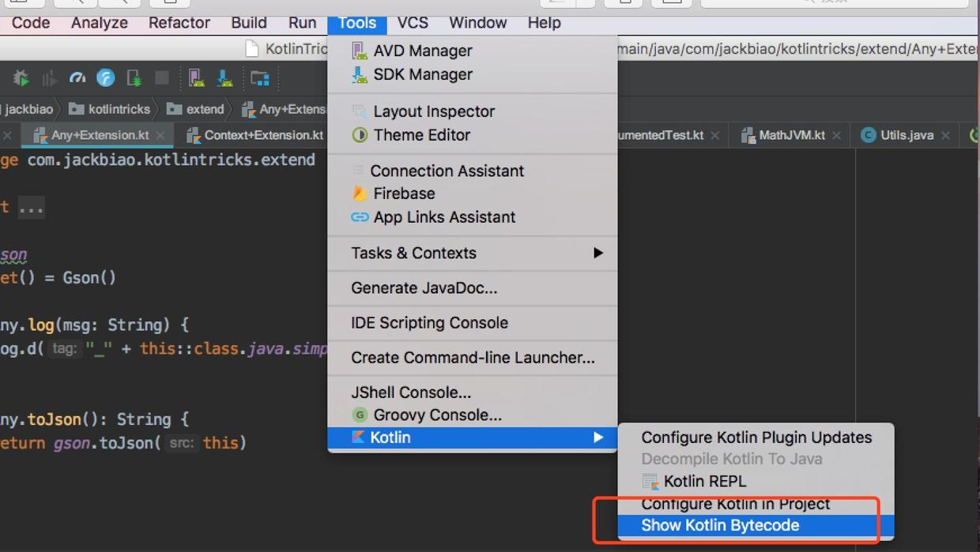980x552 pixels.
Task: Click extend breadcrumb folder
Action: click(x=196, y=109)
